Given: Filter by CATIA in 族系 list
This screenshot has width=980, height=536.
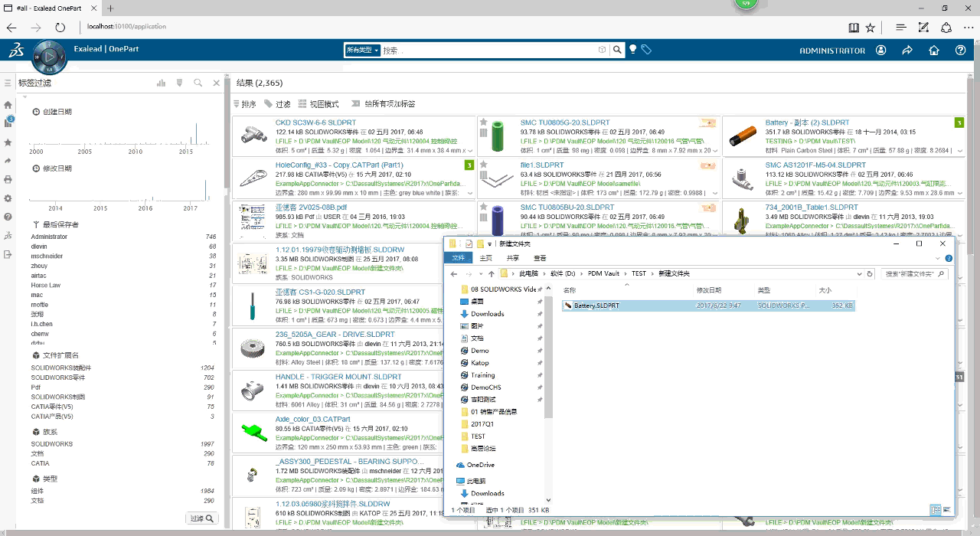Looking at the screenshot, I should coord(40,463).
